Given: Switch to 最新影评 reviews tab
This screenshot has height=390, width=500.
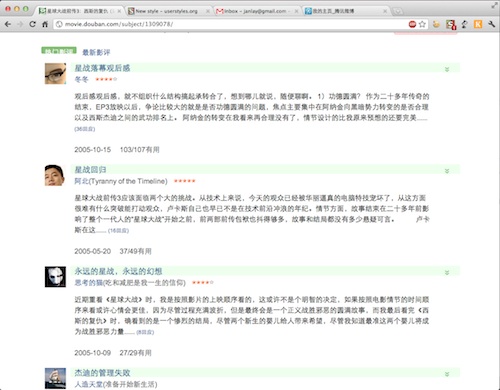Looking at the screenshot, I should [96, 52].
